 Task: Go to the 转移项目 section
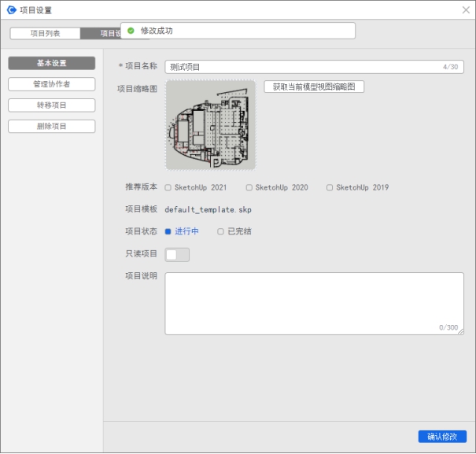tap(52, 105)
